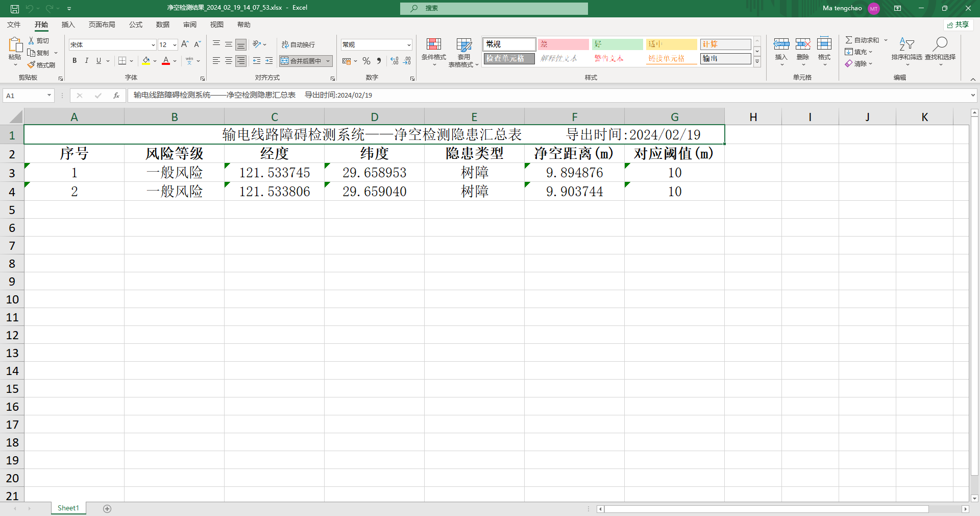Switch to the 页面布局 (Page Layout) tab
980x516 pixels.
point(102,25)
